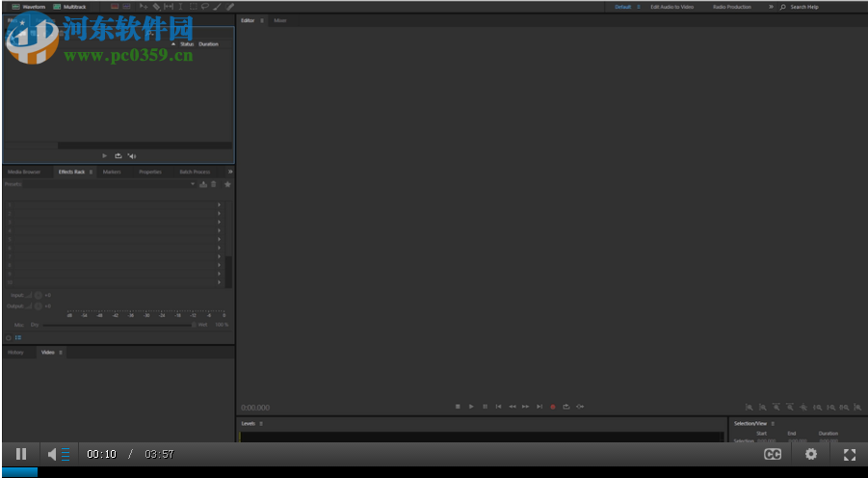Open the Presets dropdown in Effects Rack

coord(193,184)
